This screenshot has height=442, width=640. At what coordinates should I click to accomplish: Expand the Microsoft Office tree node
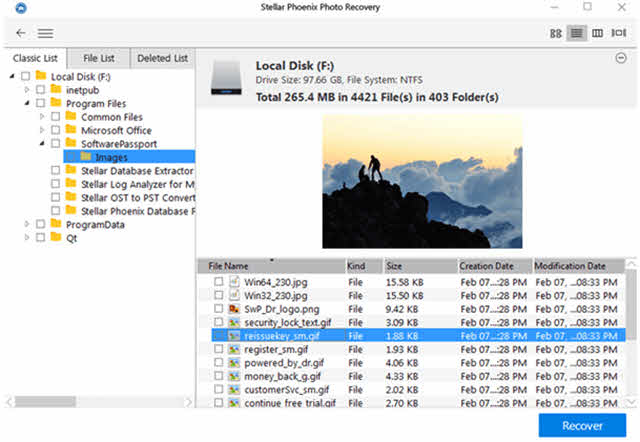click(x=42, y=130)
